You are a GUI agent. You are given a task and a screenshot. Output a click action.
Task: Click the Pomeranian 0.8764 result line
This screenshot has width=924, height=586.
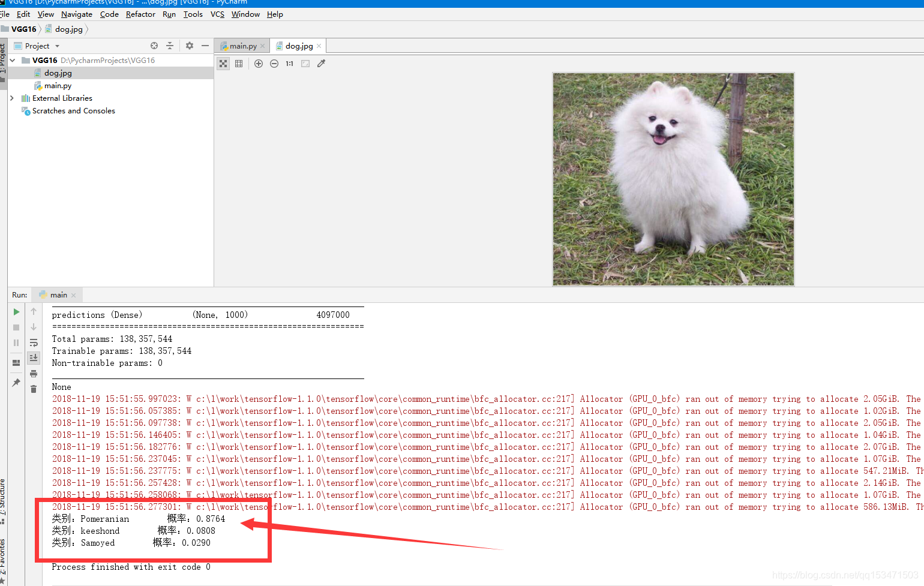(x=139, y=519)
